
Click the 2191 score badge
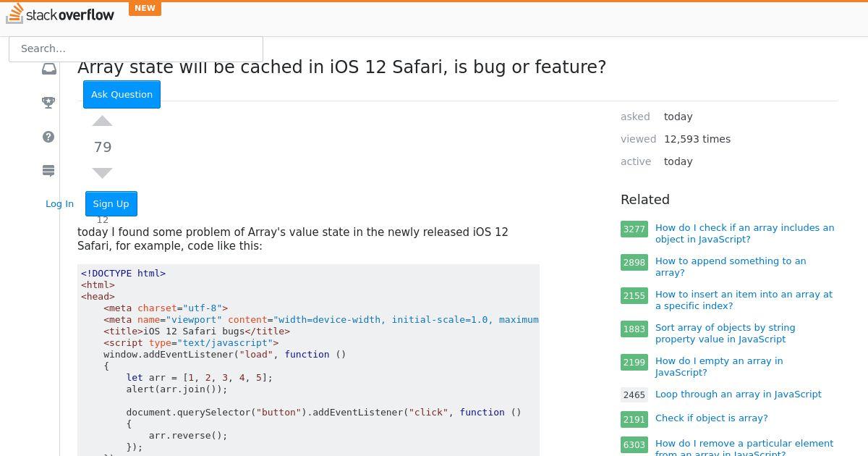pyautogui.click(x=634, y=419)
